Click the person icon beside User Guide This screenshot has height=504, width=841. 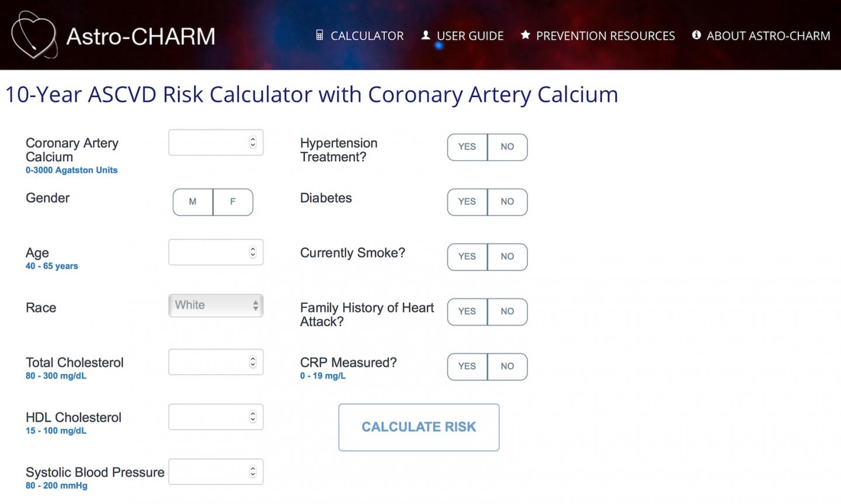click(x=426, y=36)
